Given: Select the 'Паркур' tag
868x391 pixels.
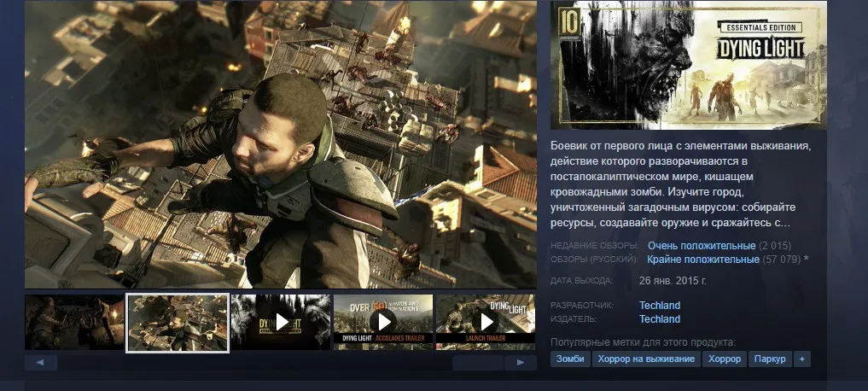Looking at the screenshot, I should coord(770,359).
